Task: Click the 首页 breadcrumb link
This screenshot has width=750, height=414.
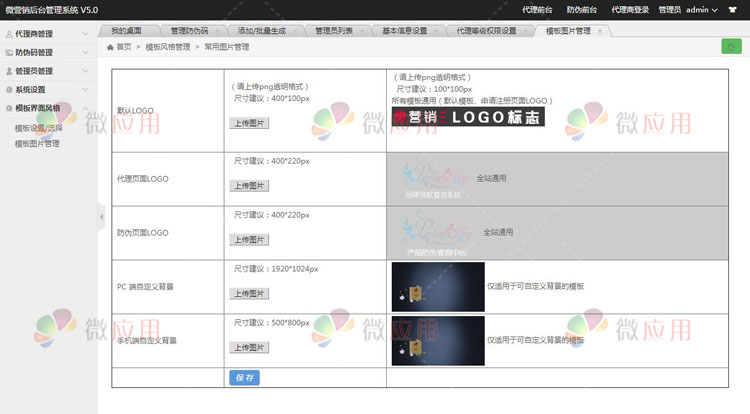Action: click(124, 47)
